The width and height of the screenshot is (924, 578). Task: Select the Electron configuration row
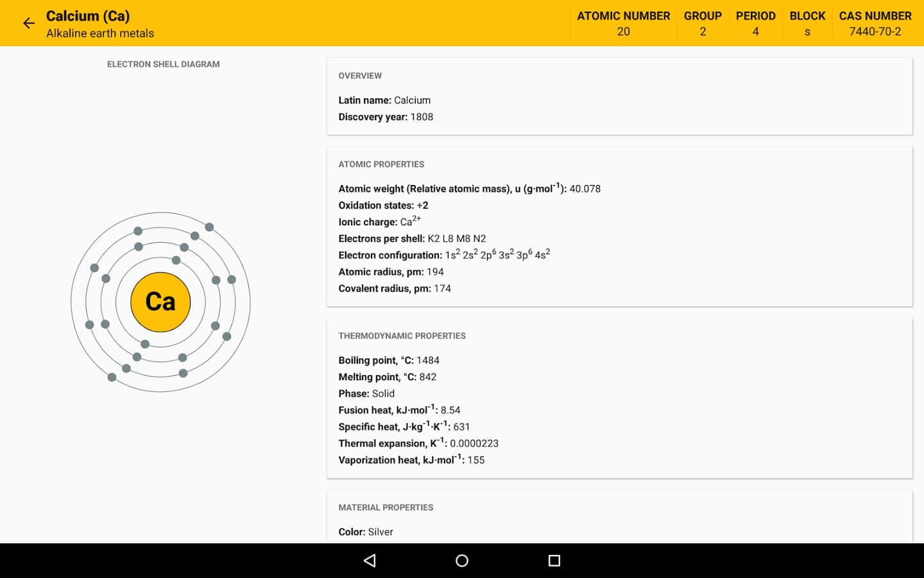point(444,255)
